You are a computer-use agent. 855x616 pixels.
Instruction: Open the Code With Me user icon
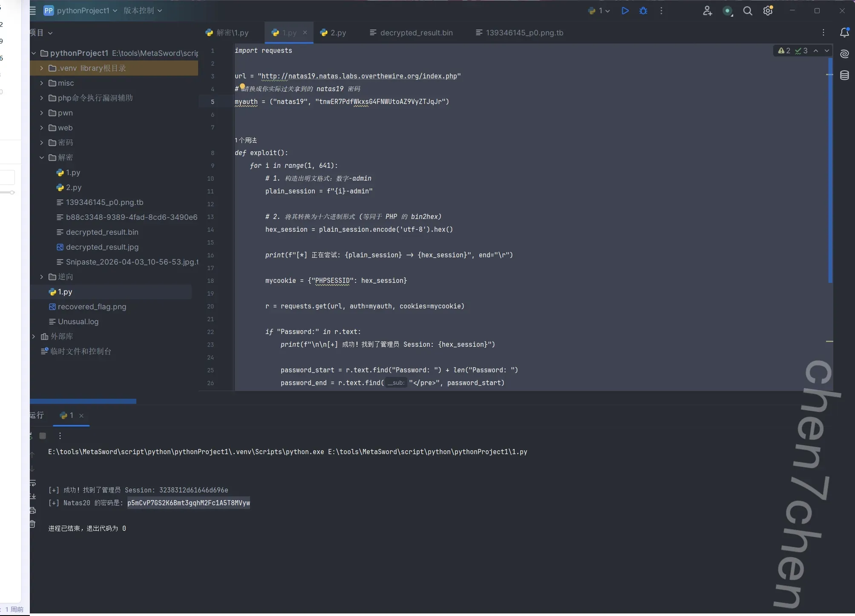point(707,11)
